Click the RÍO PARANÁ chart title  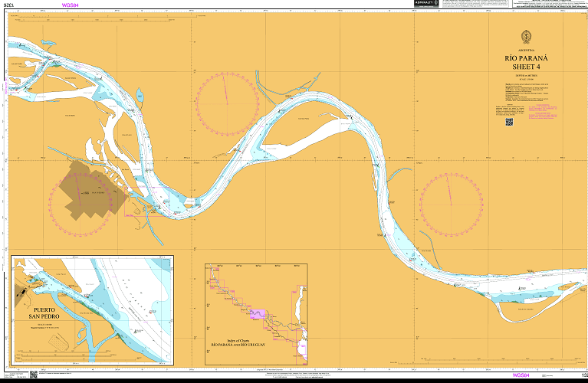coord(526,58)
